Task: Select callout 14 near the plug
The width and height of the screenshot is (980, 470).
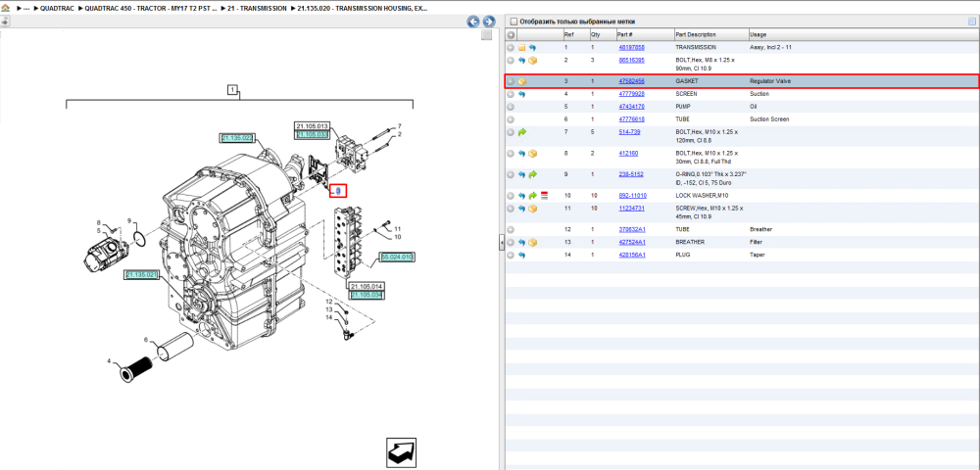Action: [328, 318]
